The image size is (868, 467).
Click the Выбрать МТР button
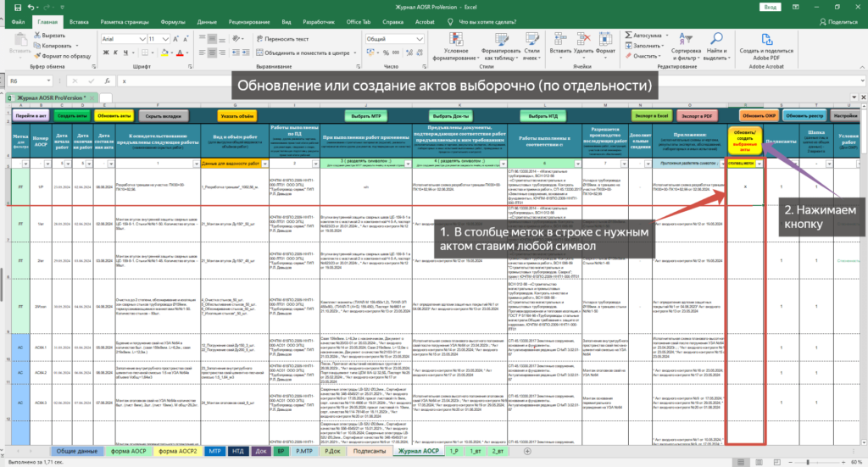coord(366,116)
